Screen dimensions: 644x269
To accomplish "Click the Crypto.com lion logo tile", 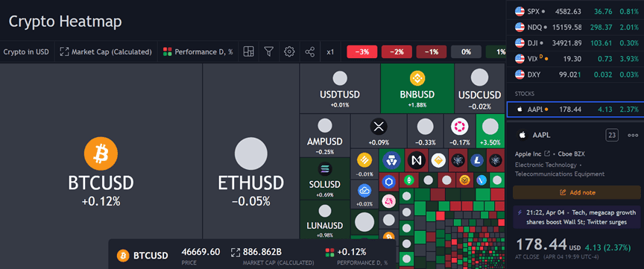I will [391, 160].
